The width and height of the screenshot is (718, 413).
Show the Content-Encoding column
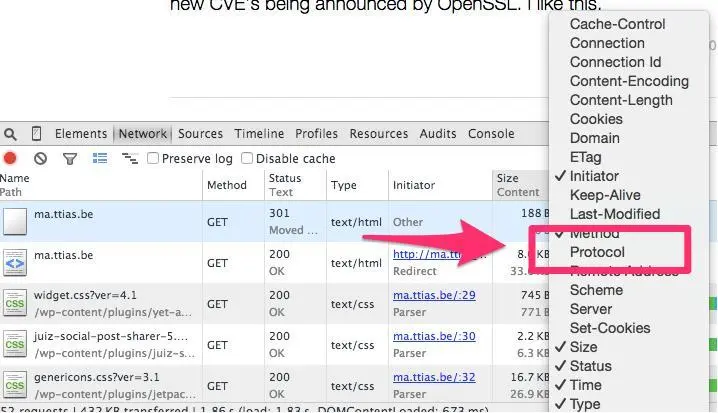(x=629, y=81)
